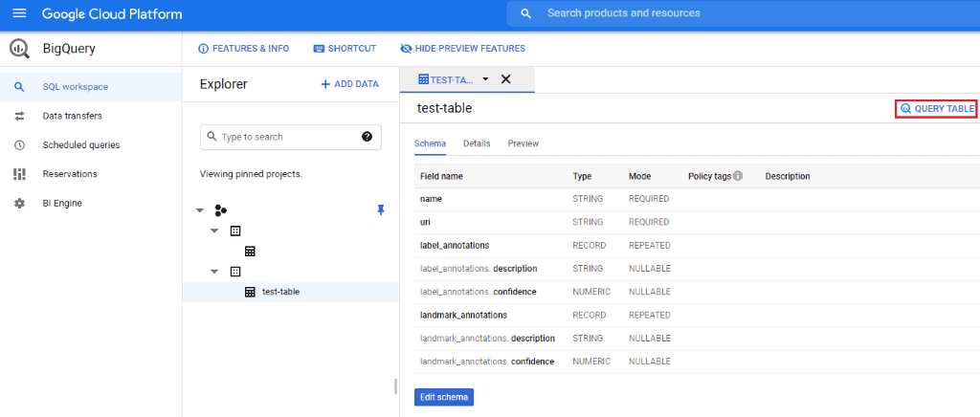Viewport: 980px width, 417px height.
Task: Click 'landmark_annotations. confidence' field row
Action: (x=697, y=362)
